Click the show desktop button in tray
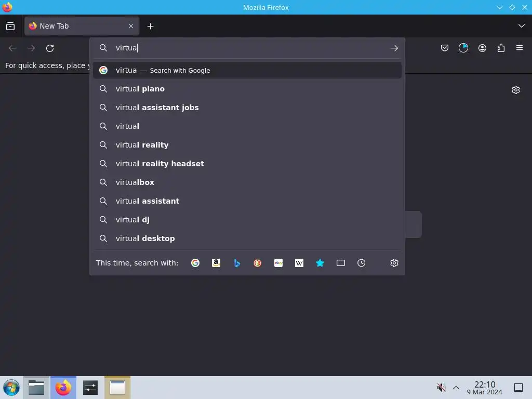532x399 pixels. click(518, 388)
